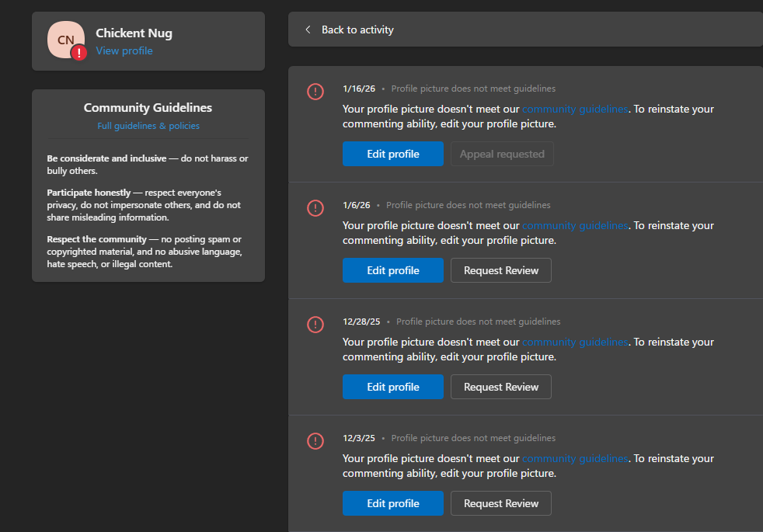Screen dimensions: 763x532
Task: Click the warning icon for 1/16/26 notice
Action: pos(315,92)
